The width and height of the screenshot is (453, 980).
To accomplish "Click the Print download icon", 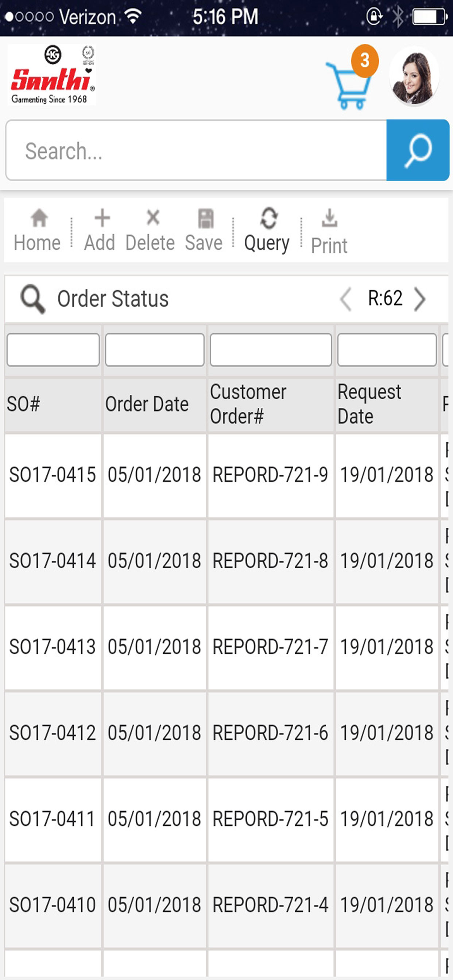I will [329, 218].
